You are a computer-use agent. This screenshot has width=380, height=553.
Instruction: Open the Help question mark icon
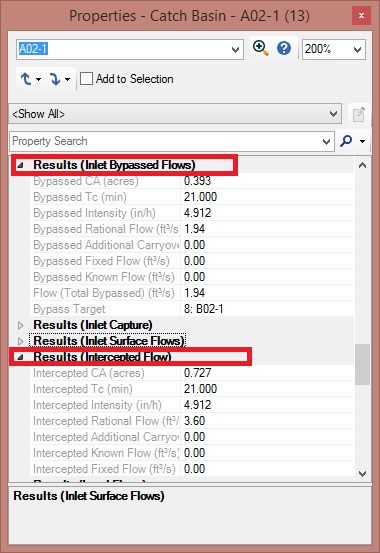284,48
